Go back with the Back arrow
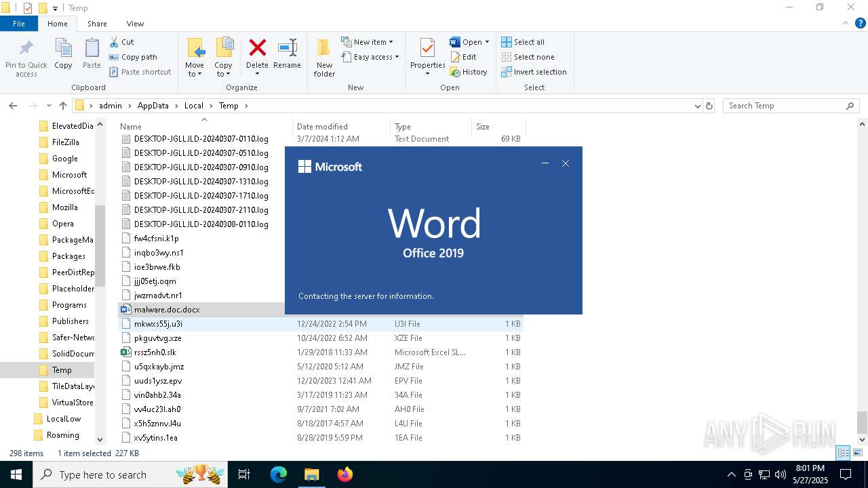The width and height of the screenshot is (868, 488). click(x=13, y=106)
